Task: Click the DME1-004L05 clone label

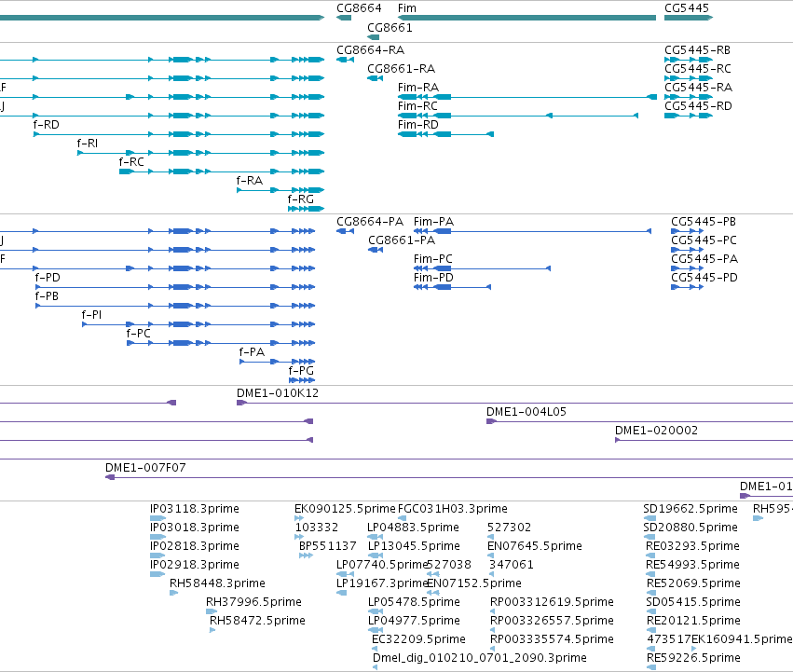Action: (x=526, y=412)
